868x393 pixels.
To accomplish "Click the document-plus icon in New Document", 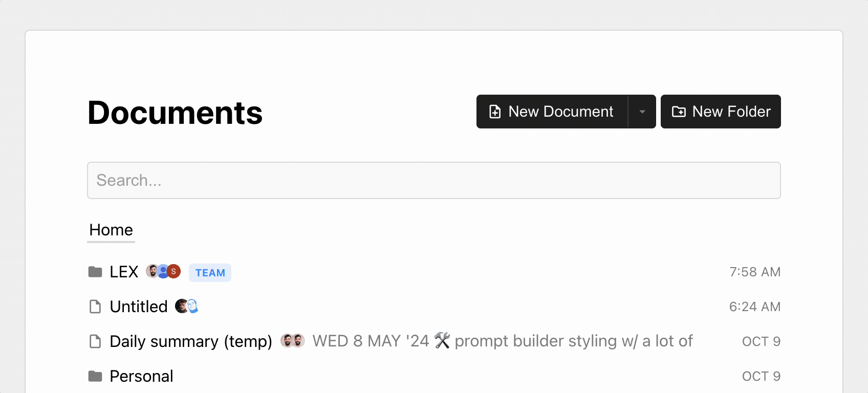I will coord(495,112).
